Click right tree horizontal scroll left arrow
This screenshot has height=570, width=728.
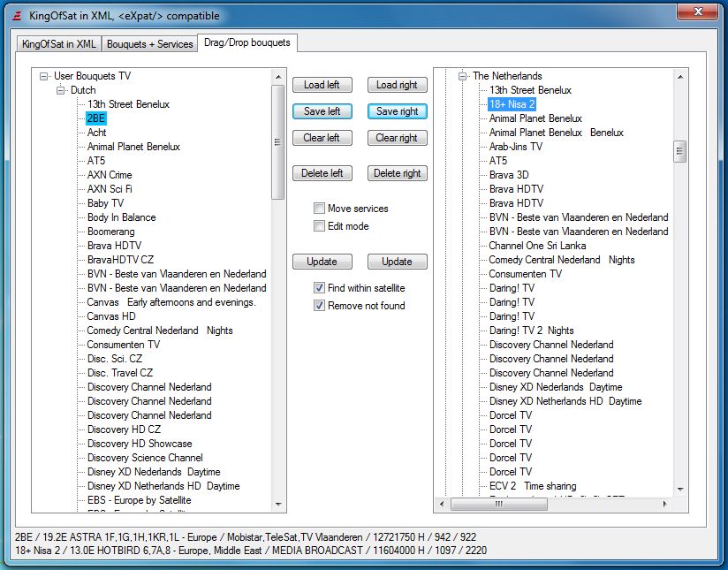tap(442, 504)
